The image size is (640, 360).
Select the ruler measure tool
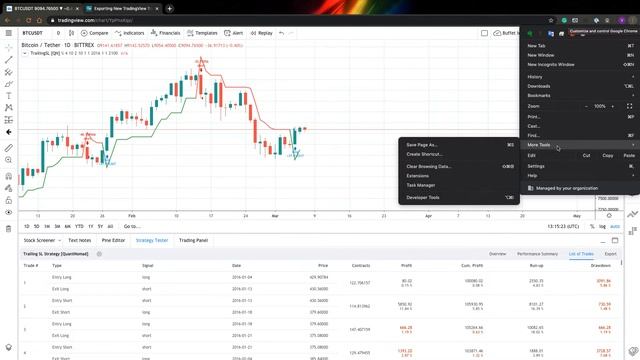[9, 148]
